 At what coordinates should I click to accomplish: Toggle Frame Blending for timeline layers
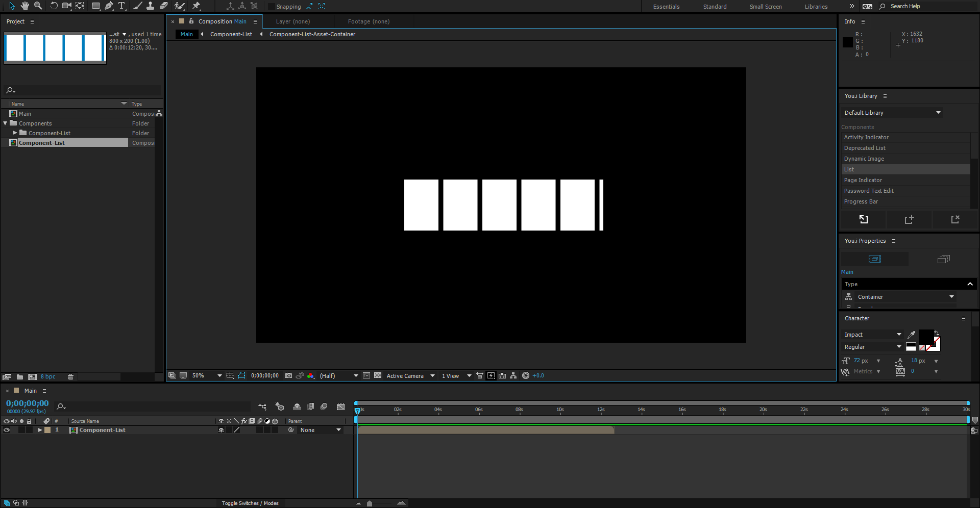pyautogui.click(x=310, y=407)
